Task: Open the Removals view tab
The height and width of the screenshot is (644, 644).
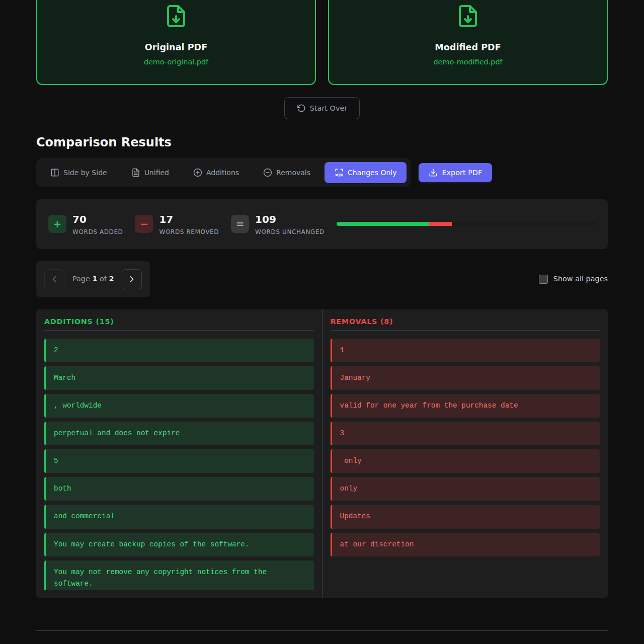Action: point(287,173)
